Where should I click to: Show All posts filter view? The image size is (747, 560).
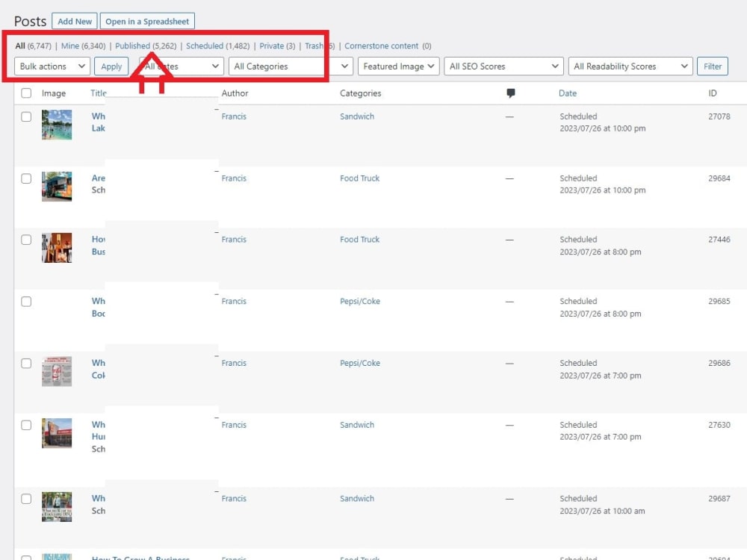tap(20, 46)
